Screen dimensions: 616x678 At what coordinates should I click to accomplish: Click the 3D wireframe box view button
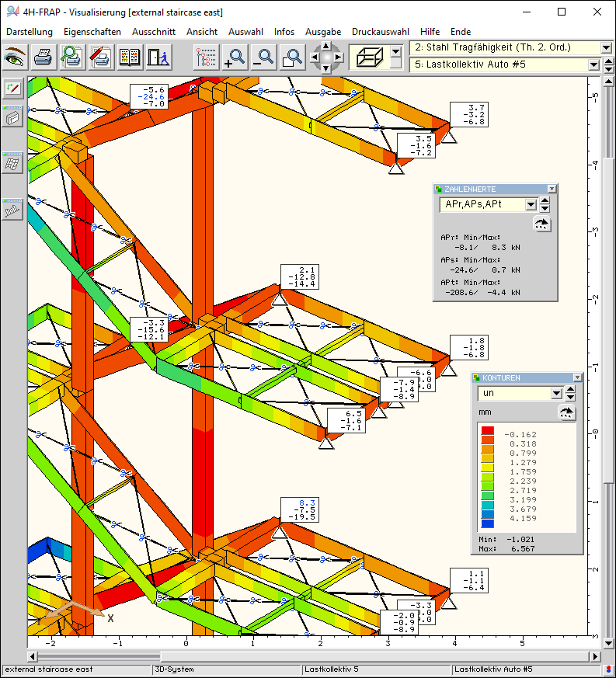(x=368, y=57)
